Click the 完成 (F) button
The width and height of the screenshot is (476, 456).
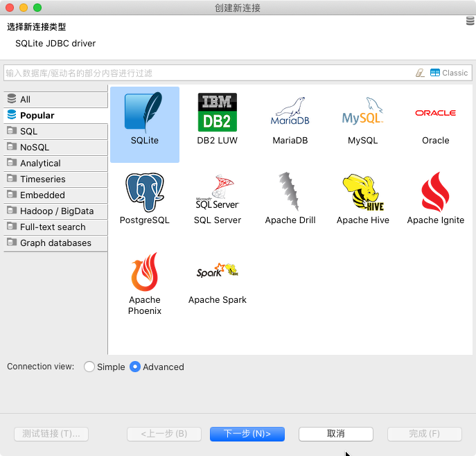pyautogui.click(x=425, y=434)
